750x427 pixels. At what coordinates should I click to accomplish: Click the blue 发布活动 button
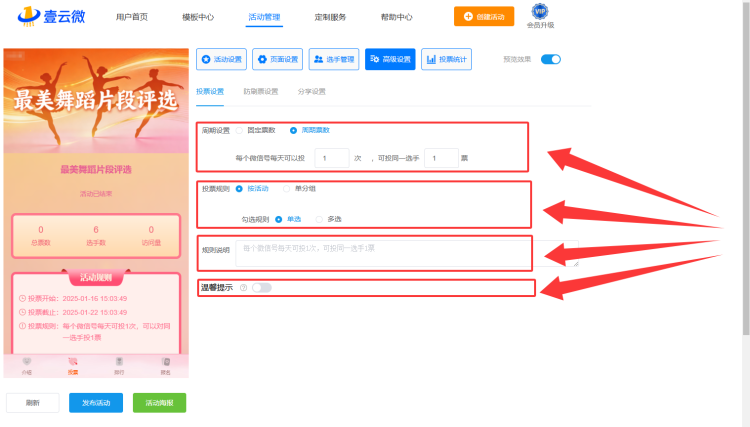coord(96,403)
